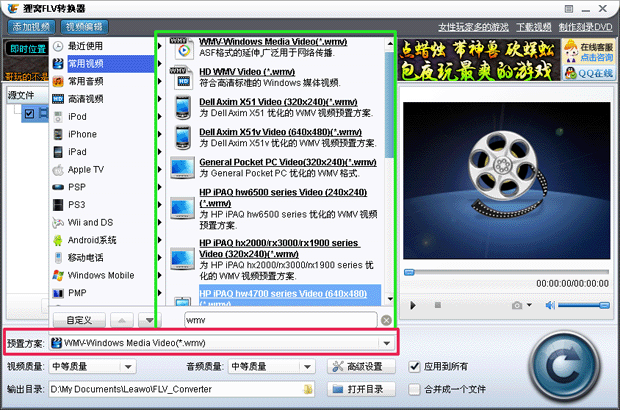Click the 添加视频 button
620x410 pixels.
[31, 27]
